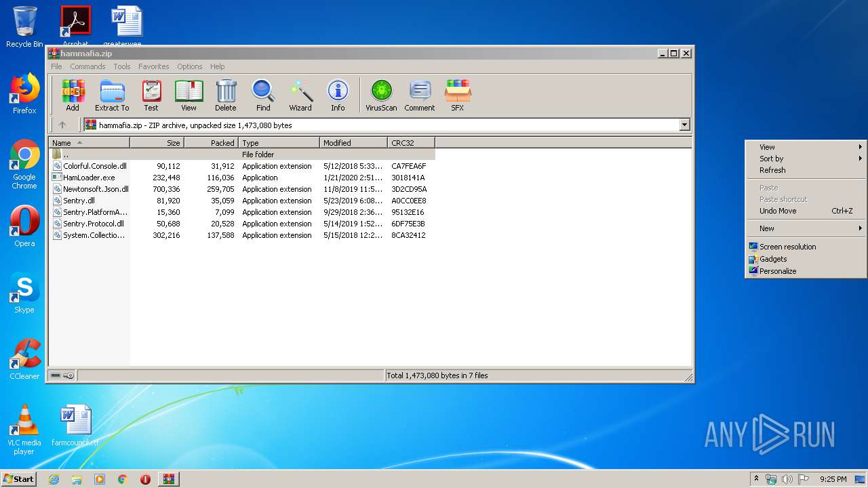Select the Firefox desktop shortcut

click(24, 94)
